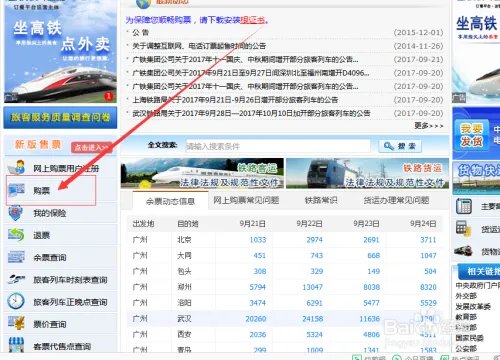The image size is (500, 360).
Task: Click 广州-北京 9月24日 value 3711
Action: (428, 240)
